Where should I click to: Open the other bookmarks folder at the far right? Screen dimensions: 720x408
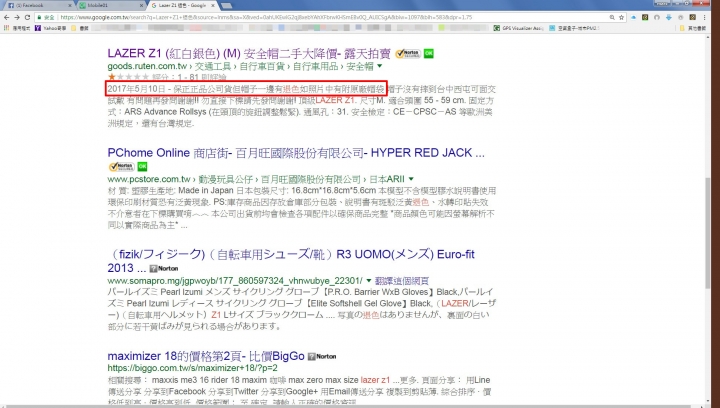tap(692, 28)
